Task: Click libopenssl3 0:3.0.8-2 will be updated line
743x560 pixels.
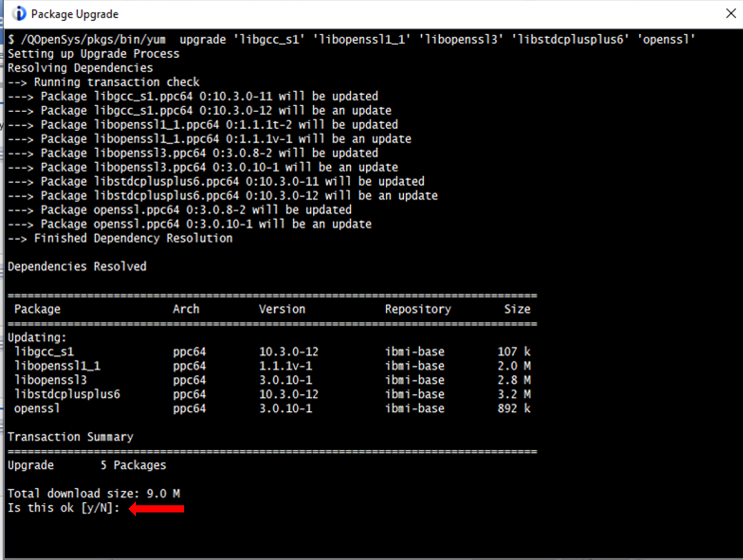Action: pyautogui.click(x=193, y=153)
